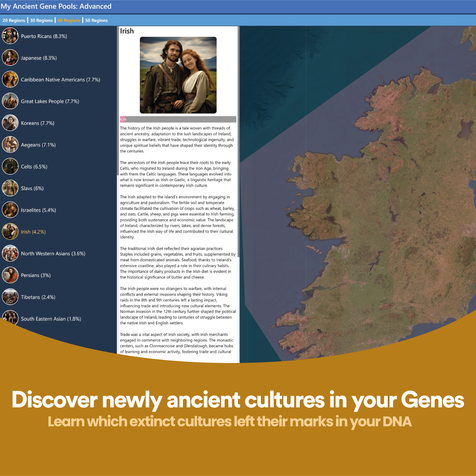This screenshot has height=476, width=476.
Task: Select South Eastern Asian (1.8%) label
Action: coord(51,319)
